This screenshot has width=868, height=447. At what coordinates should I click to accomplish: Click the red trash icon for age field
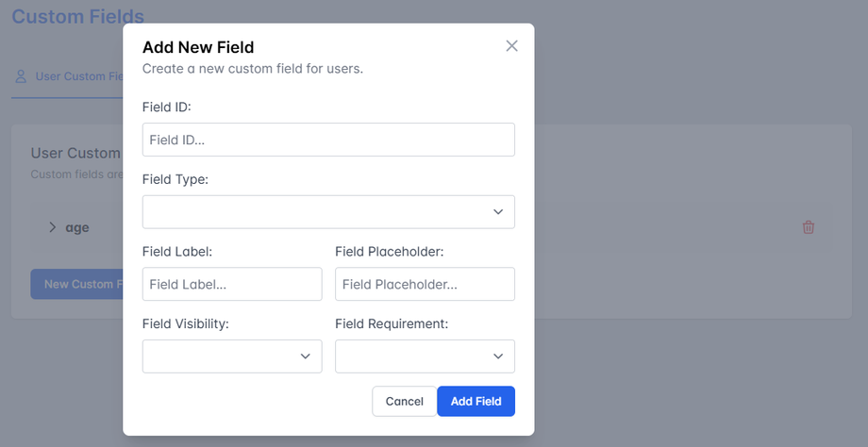tap(809, 227)
